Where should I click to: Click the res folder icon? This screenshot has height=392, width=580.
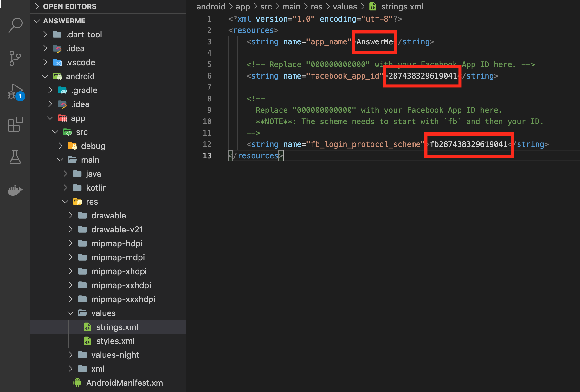[78, 202]
